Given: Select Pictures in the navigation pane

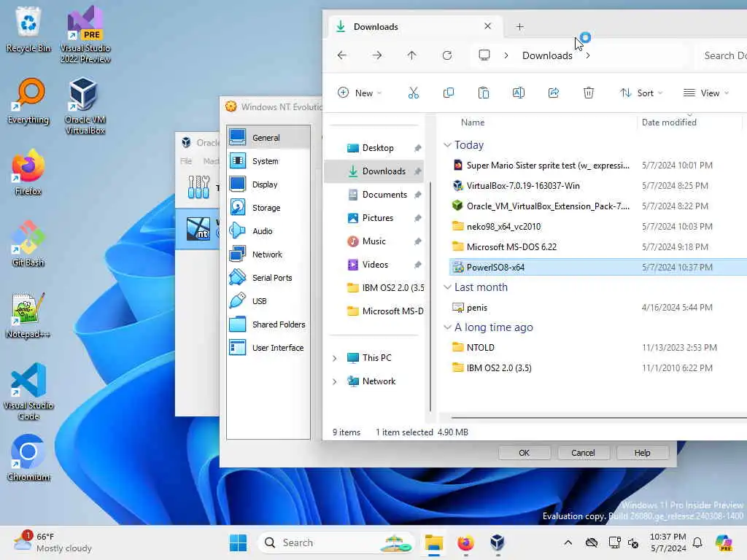Looking at the screenshot, I should coord(374,217).
